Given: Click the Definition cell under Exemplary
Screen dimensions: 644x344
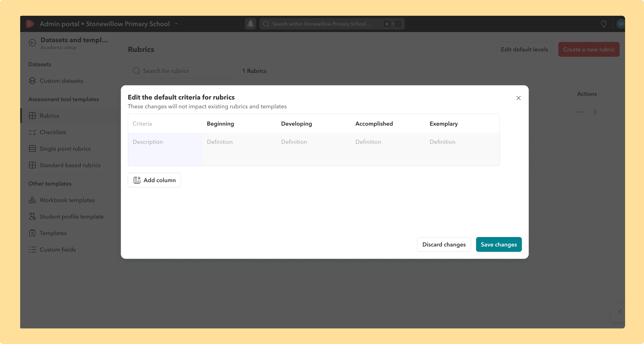Looking at the screenshot, I should point(462,149).
